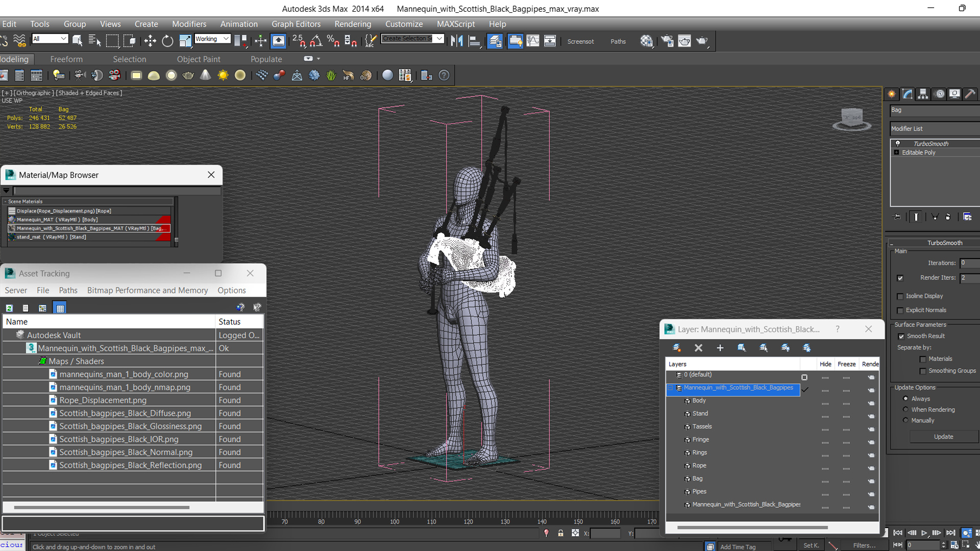
Task: Click the sun light icon in ribbon
Action: click(223, 76)
